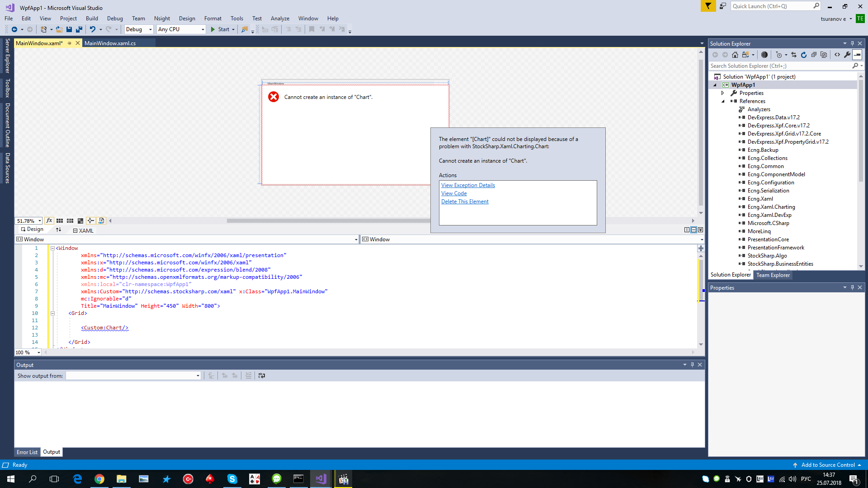Screen dimensions: 868x488
Task: Click the Save All toolbar icon
Action: point(79,29)
